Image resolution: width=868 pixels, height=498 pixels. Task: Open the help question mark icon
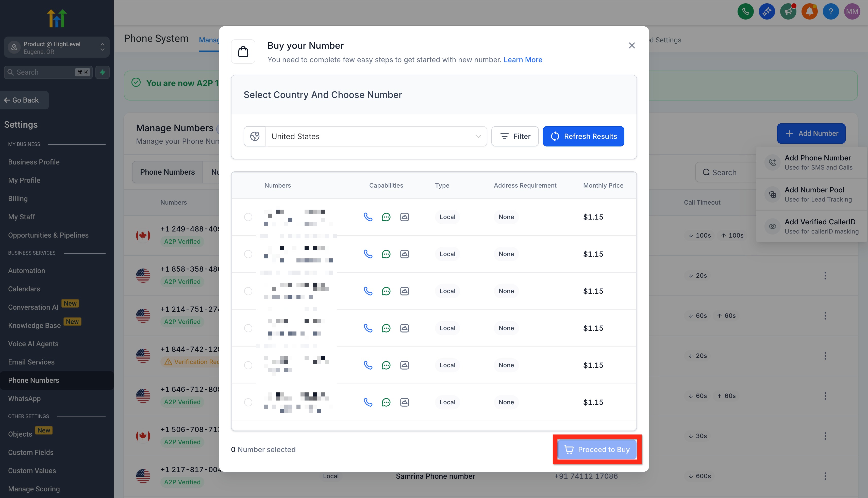(830, 12)
